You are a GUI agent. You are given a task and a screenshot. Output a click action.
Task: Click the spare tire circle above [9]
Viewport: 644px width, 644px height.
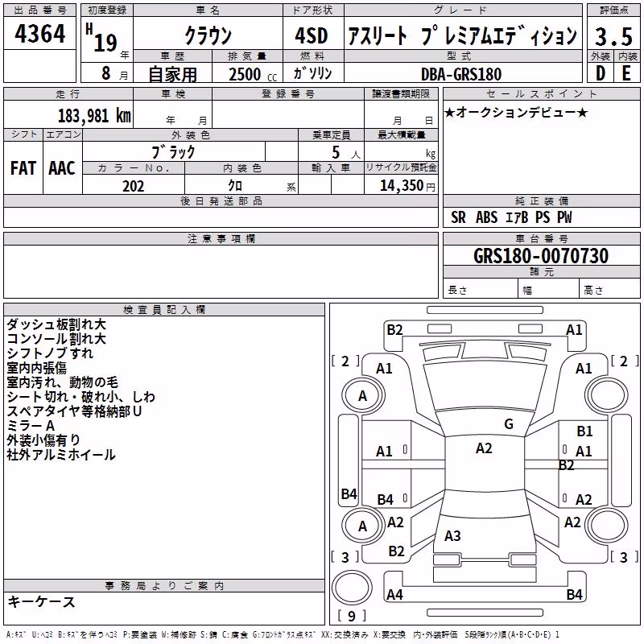[352, 588]
